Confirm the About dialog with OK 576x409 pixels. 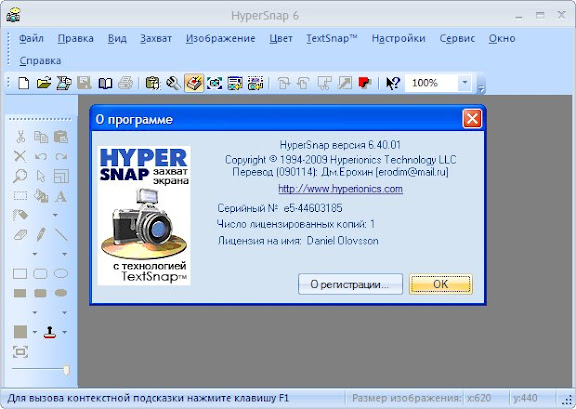(441, 284)
